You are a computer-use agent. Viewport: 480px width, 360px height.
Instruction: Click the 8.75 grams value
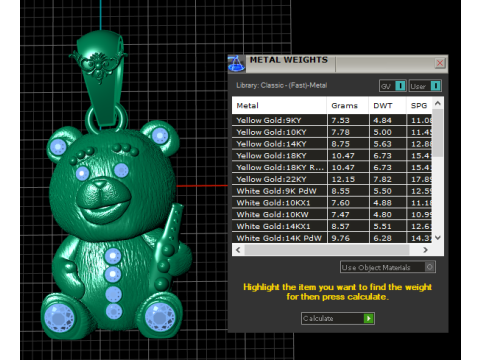coord(340,144)
